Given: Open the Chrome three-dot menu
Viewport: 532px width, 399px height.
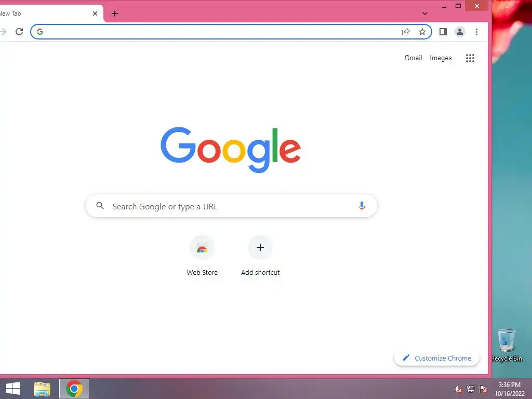Looking at the screenshot, I should pos(477,32).
